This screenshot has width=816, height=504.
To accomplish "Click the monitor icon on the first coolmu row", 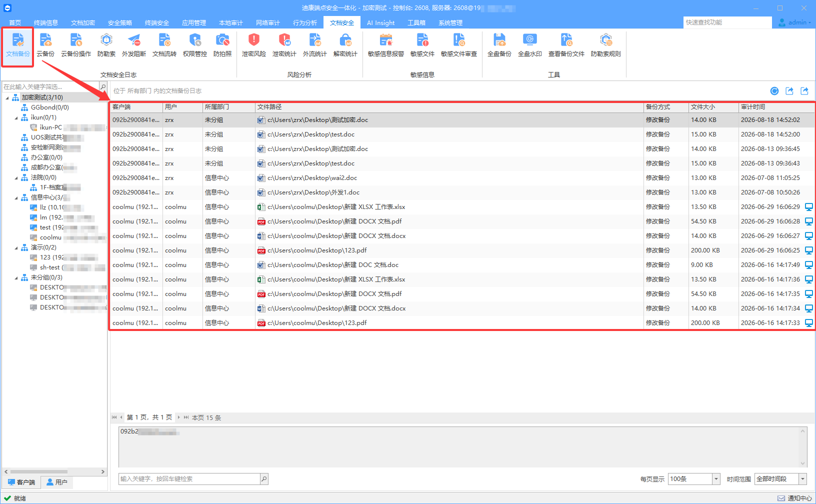I will pos(808,207).
